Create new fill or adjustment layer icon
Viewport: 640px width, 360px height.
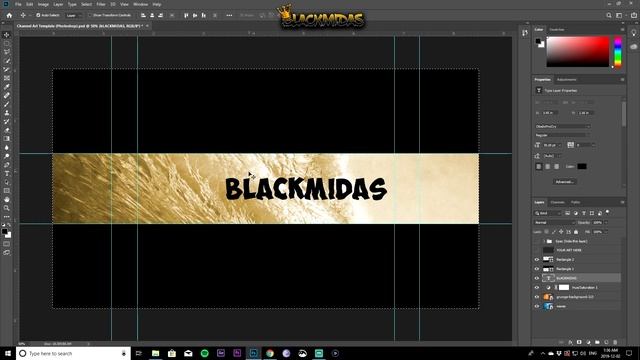[588, 342]
